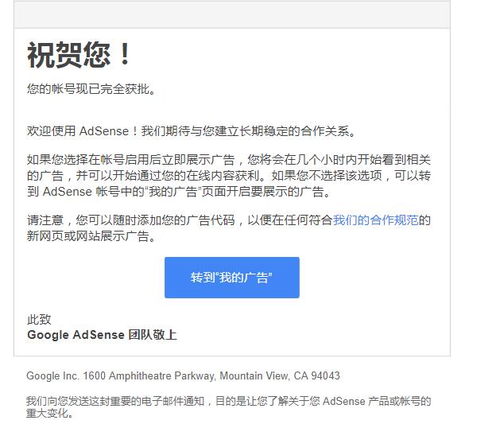Screen dimensions: 504x424
Task: Click the paragraph line starting 如果您选择在帐号启用后
Action: click(228, 160)
